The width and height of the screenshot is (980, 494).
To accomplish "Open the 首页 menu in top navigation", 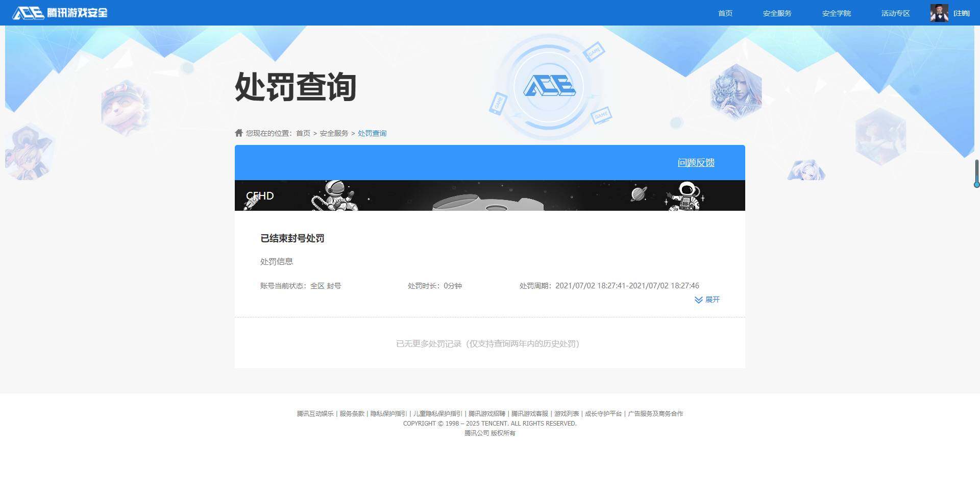I will (725, 13).
